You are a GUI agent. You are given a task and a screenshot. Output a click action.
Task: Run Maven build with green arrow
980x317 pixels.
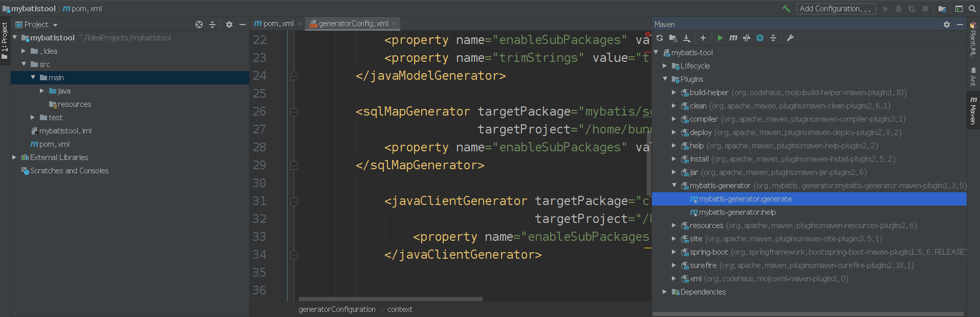click(x=720, y=38)
